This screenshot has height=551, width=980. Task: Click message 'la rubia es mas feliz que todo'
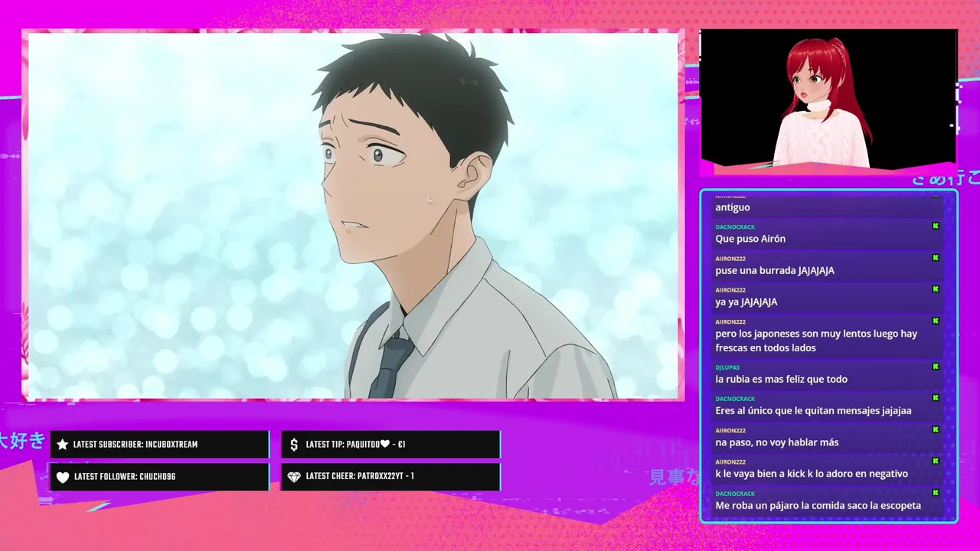click(x=781, y=380)
